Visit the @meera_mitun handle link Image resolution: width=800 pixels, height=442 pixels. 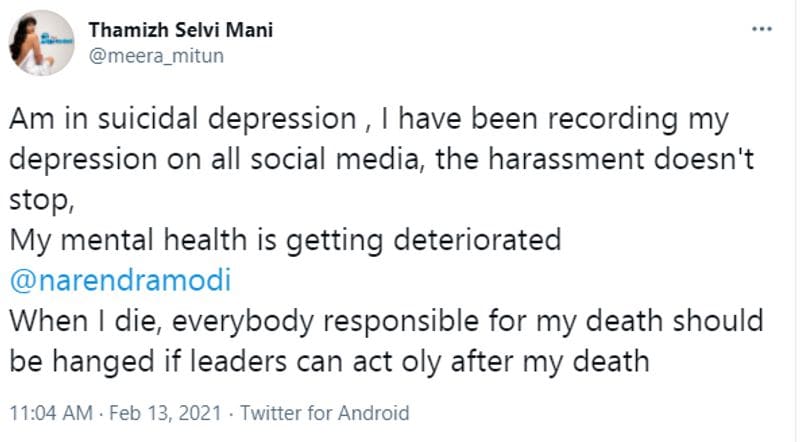point(156,56)
